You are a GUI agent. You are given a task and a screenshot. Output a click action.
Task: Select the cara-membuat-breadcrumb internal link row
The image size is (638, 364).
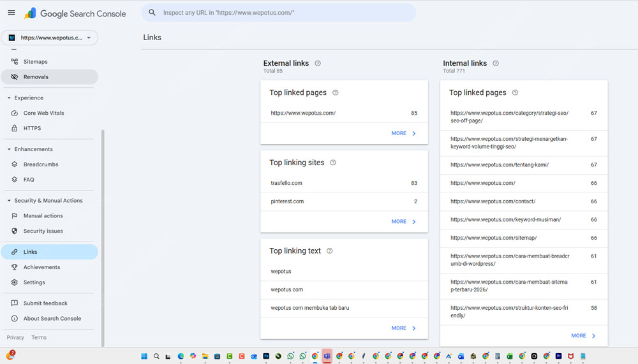coord(524,260)
